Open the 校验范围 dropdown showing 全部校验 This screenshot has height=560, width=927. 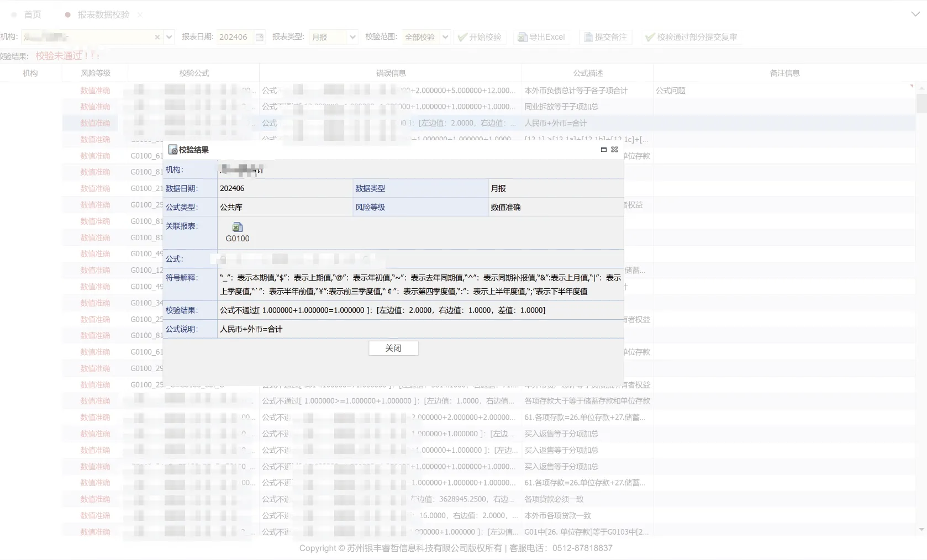(x=445, y=37)
